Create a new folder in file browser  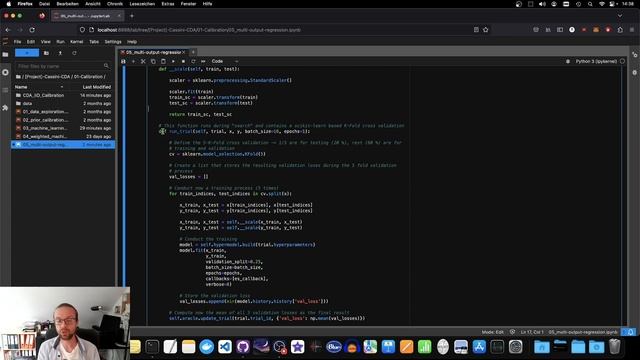click(x=46, y=53)
